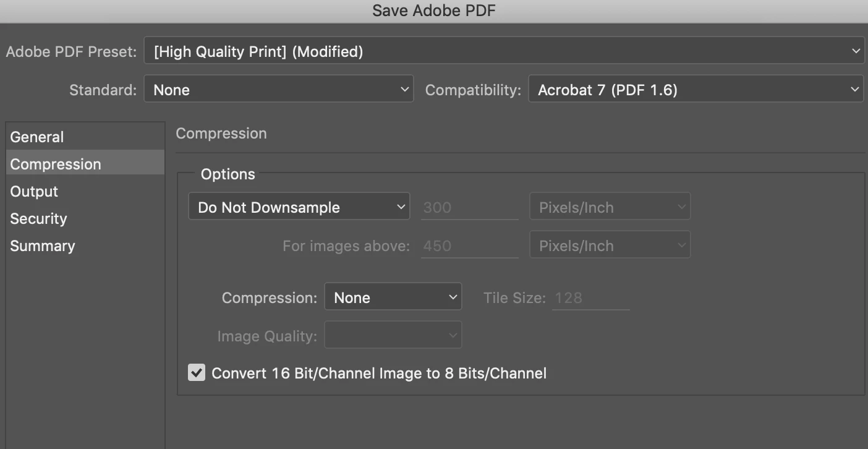The height and width of the screenshot is (449, 868).
Task: Select the Output section
Action: (x=34, y=191)
